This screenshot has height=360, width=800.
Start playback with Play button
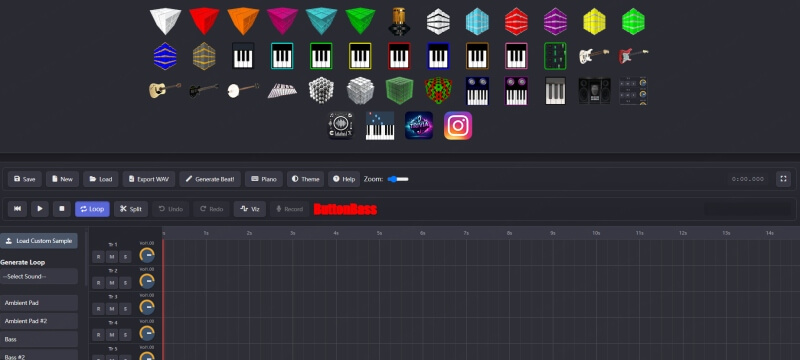40,209
